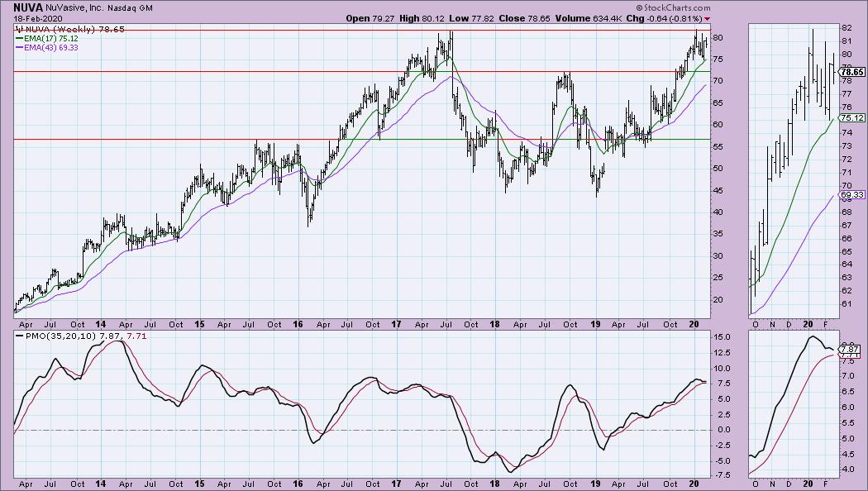Click the red down arrow beside the change

point(707,19)
